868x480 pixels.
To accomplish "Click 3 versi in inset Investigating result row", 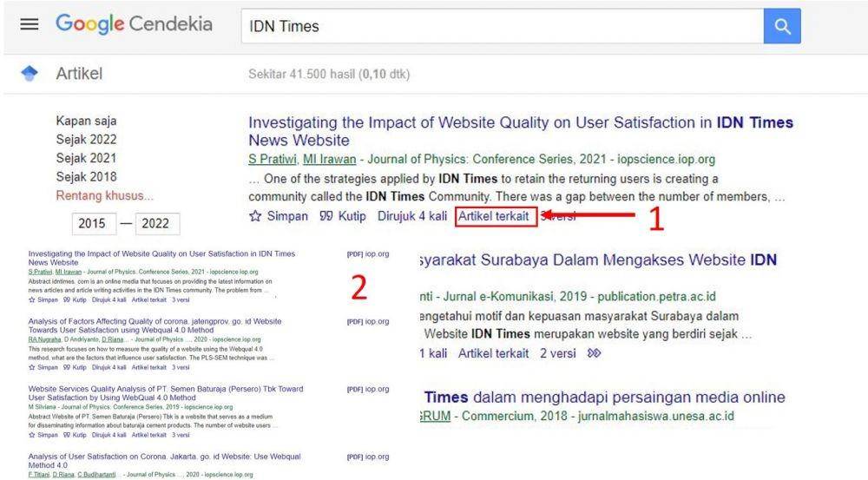I will (x=181, y=299).
